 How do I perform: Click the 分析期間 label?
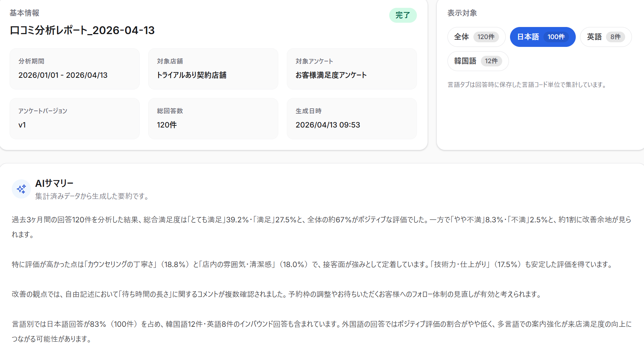tap(31, 61)
